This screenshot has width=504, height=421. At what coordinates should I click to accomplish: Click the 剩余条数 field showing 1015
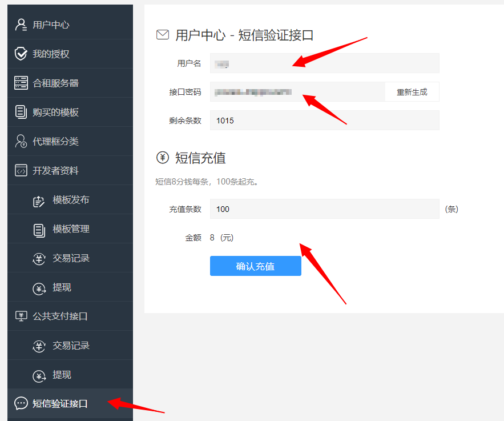tap(324, 121)
